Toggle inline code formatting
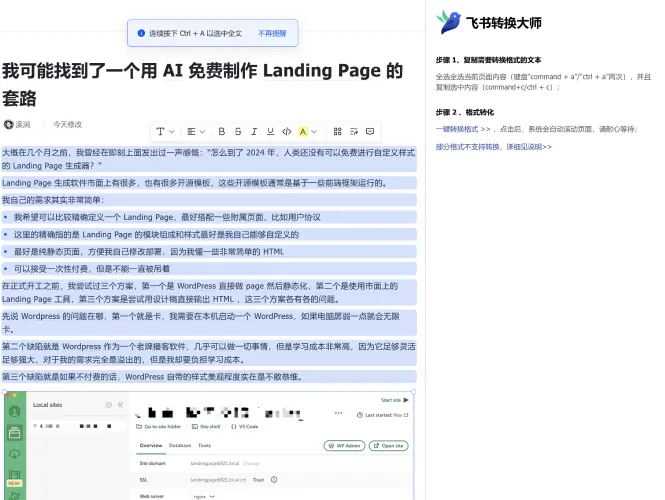Image resolution: width=665 pixels, height=500 pixels. tap(287, 131)
